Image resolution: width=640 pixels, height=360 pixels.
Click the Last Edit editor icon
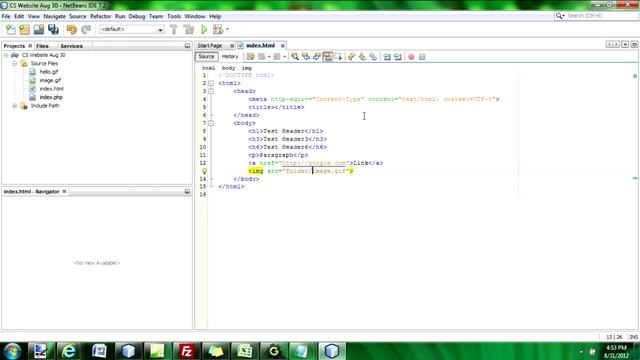250,57
